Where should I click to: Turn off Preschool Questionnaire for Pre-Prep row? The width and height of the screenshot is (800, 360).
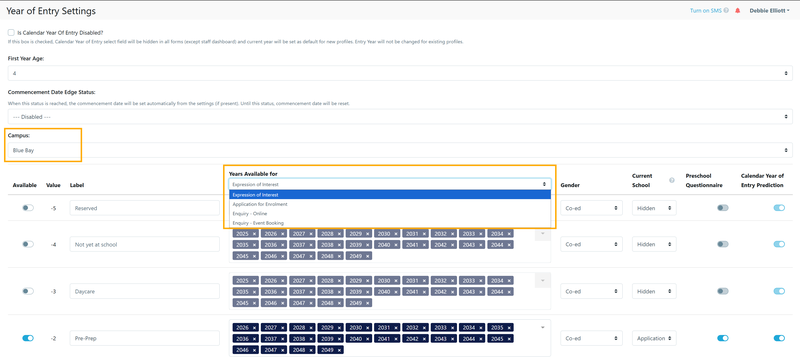pos(723,338)
